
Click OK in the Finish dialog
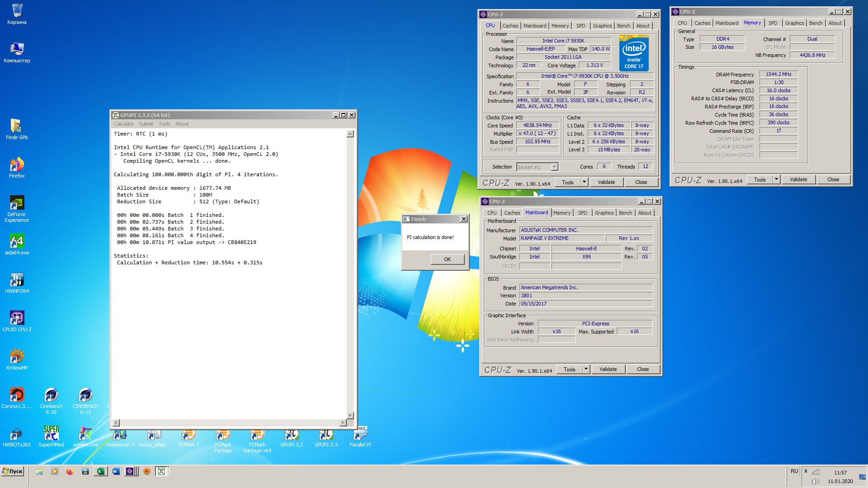tap(447, 259)
